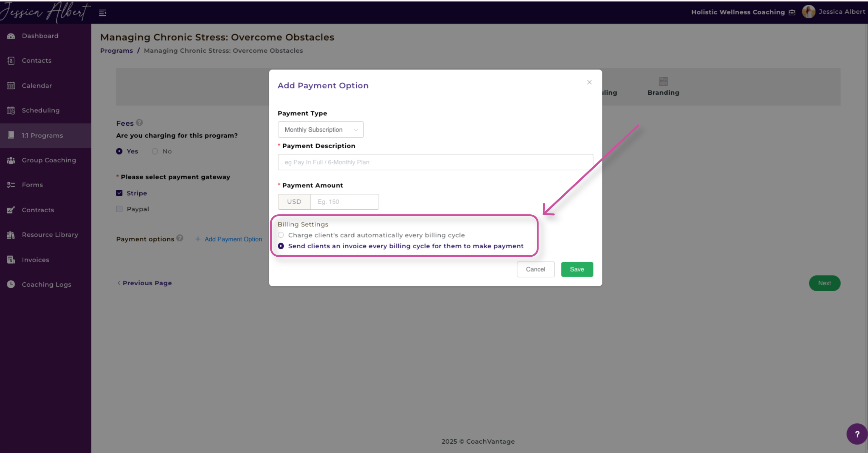Screen dimensions: 868x453
Task: Click the Invoices icon in sidebar
Action: 11,260
